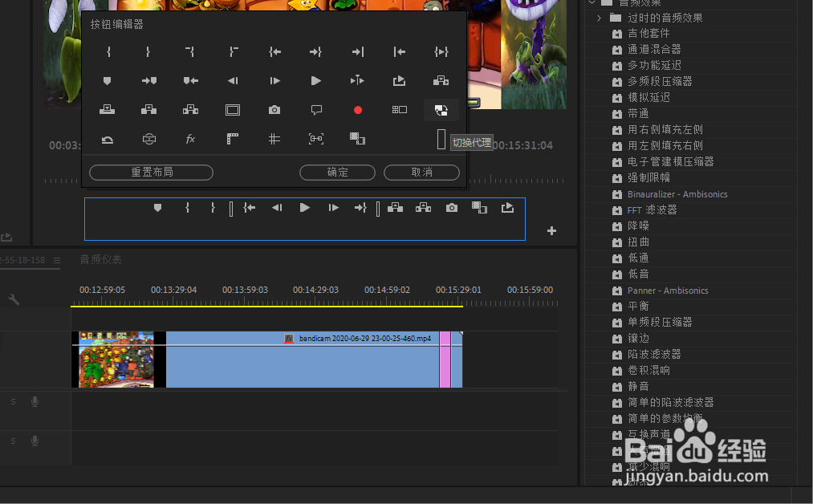
Task: Click the fx Global FX Mute icon
Action: point(190,139)
